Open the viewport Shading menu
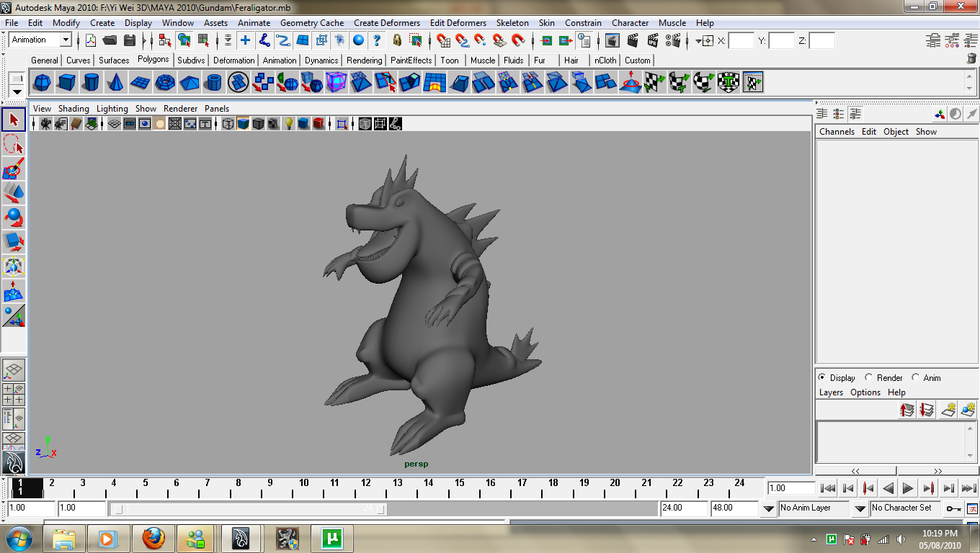980x553 pixels. [x=73, y=109]
